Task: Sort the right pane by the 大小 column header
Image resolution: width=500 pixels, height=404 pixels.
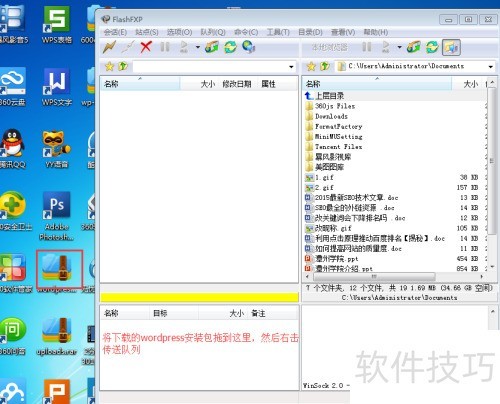Action: pos(470,84)
